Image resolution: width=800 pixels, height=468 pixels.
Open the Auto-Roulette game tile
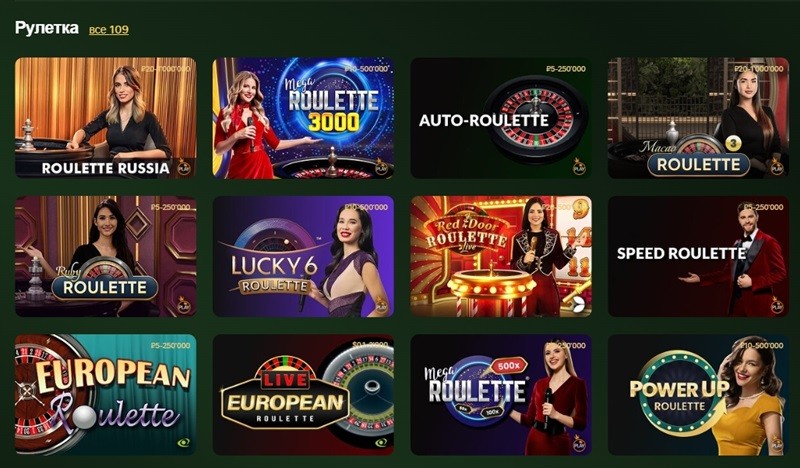point(501,118)
